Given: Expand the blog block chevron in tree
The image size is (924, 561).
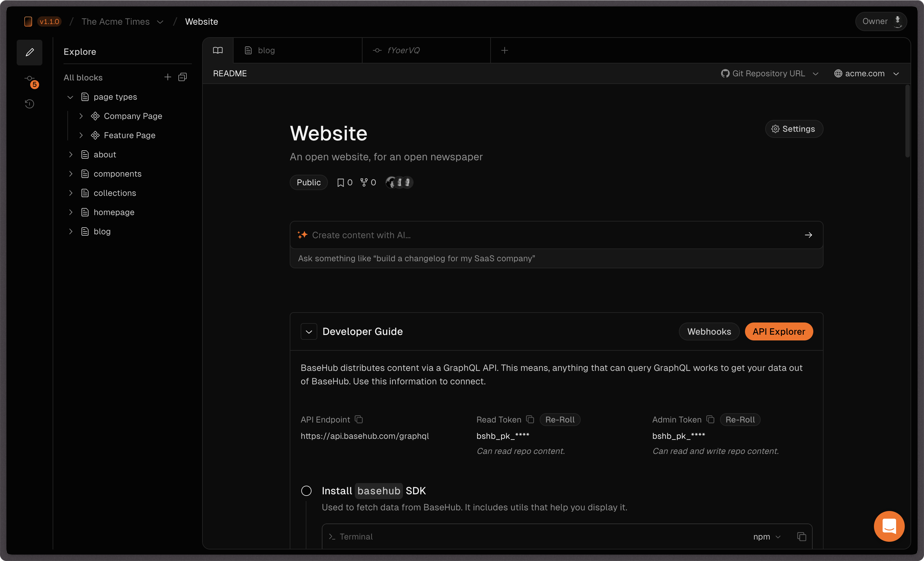Looking at the screenshot, I should [71, 231].
